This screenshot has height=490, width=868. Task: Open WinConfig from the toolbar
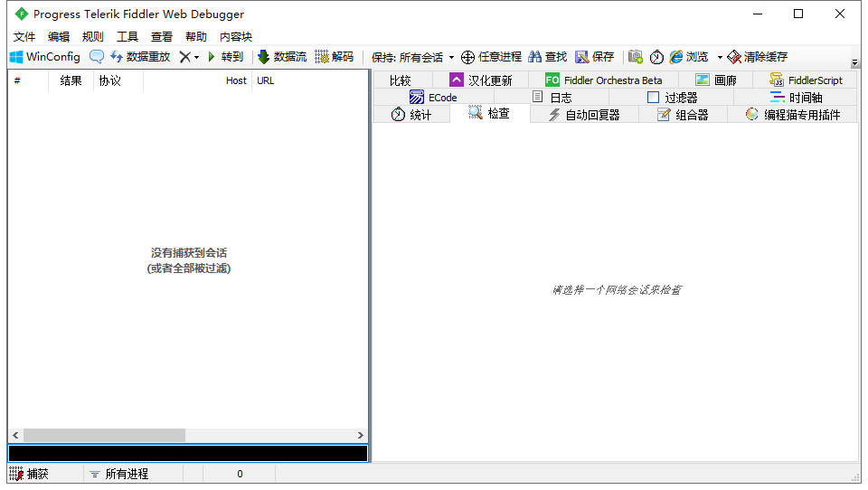45,56
